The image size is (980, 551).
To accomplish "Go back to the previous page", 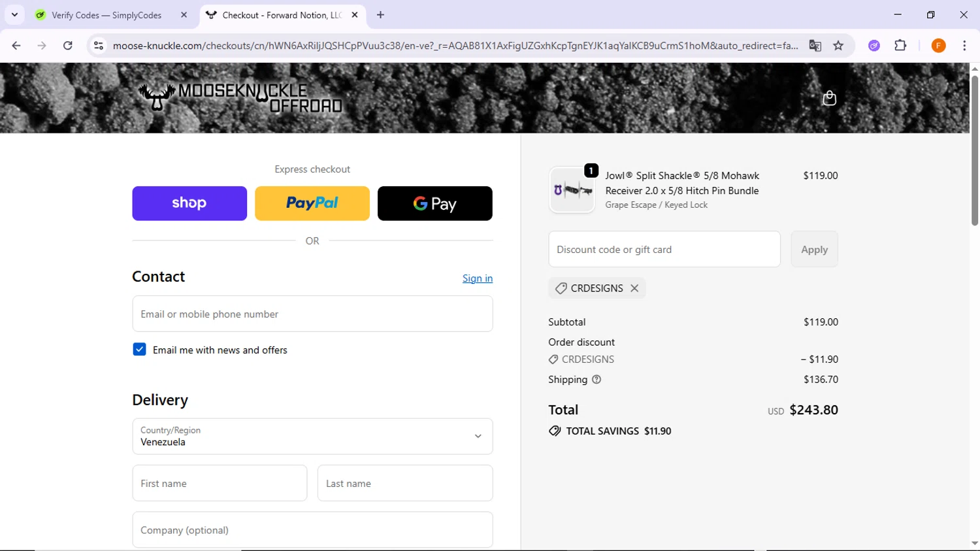I will tap(16, 46).
